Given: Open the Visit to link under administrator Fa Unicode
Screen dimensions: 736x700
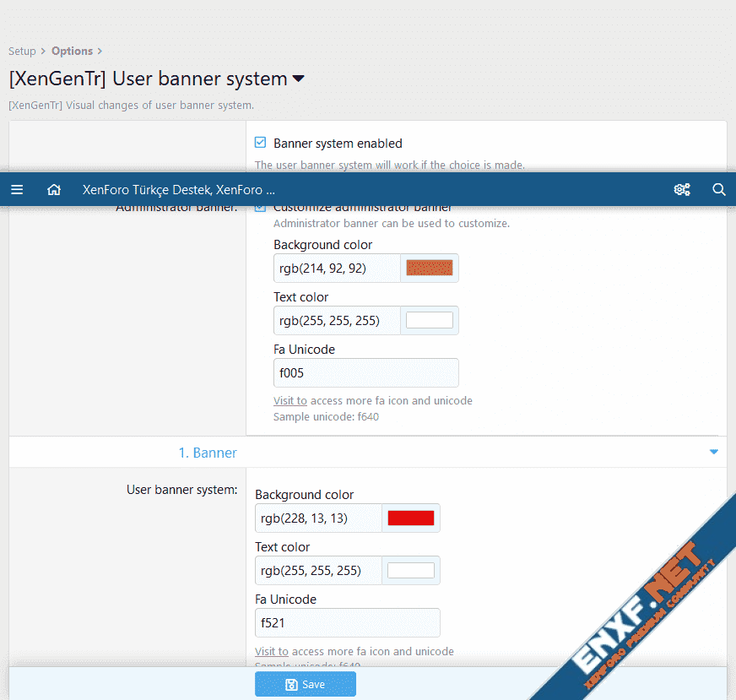Looking at the screenshot, I should point(290,400).
